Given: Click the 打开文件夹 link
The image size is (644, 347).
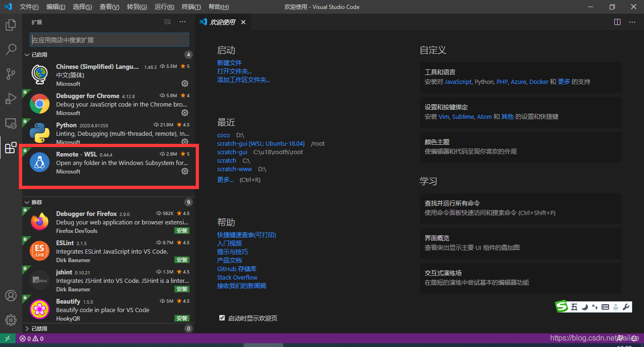Looking at the screenshot, I should [x=234, y=71].
